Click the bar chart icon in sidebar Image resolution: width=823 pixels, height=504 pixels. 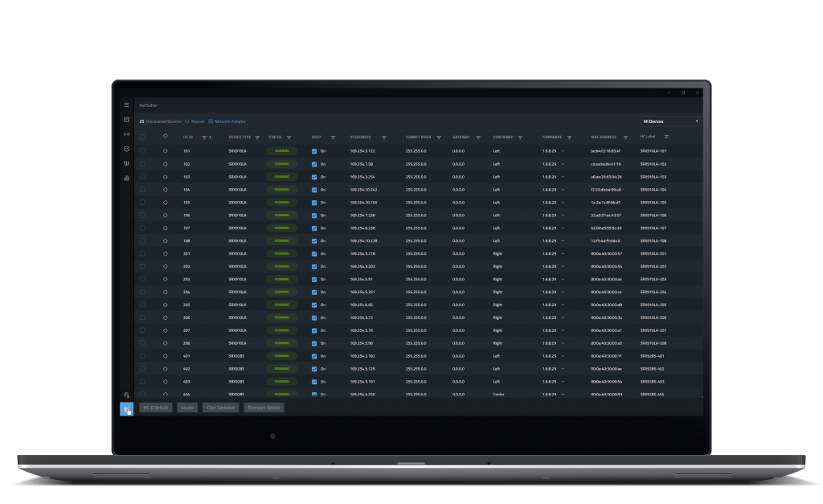pyautogui.click(x=126, y=177)
